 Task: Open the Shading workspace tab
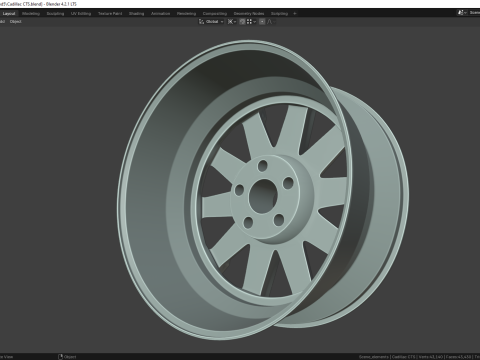coord(137,14)
